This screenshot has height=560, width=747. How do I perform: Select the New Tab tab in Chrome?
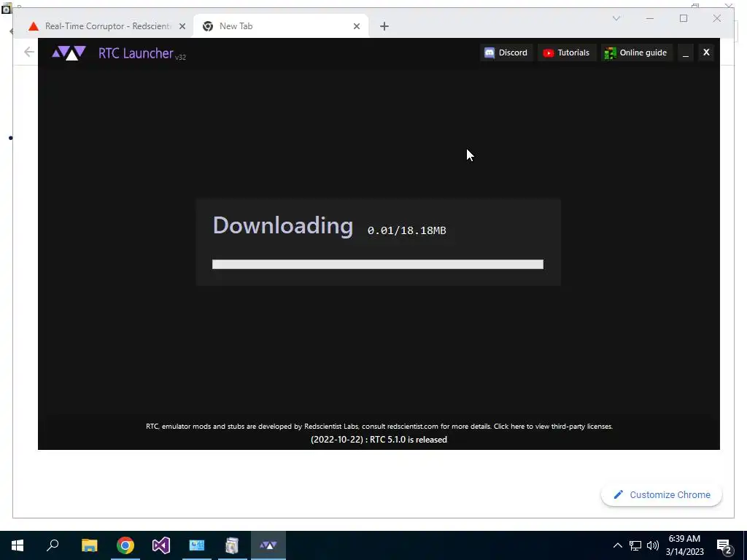(281, 26)
